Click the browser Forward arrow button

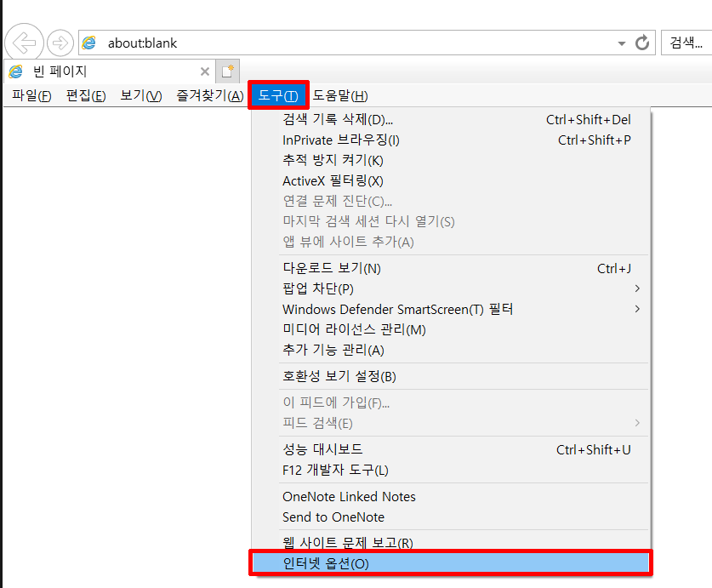tap(60, 43)
